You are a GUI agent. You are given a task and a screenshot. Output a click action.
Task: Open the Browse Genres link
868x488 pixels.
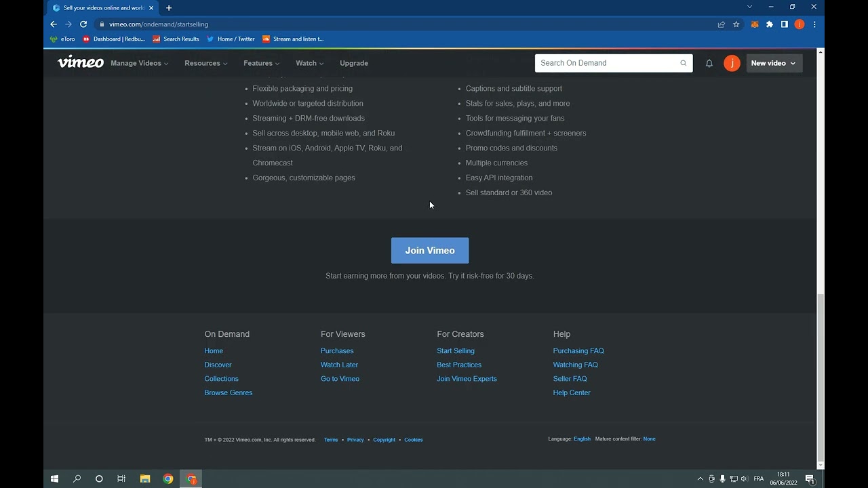pos(228,392)
